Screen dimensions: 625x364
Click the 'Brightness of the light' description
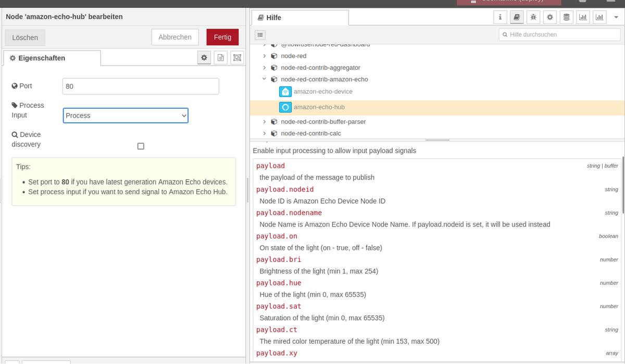(319, 271)
